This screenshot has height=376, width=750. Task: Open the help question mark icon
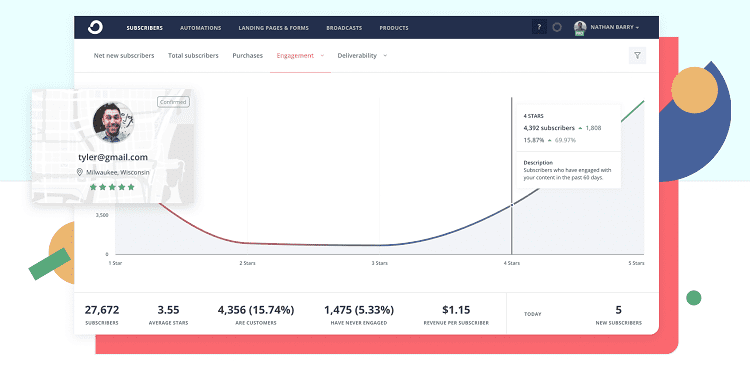539,27
